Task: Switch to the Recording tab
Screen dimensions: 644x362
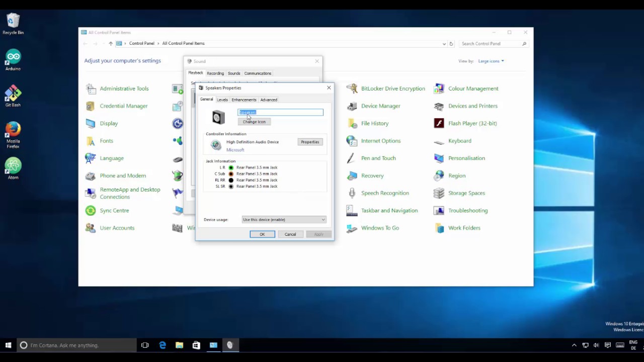Action: 215,73
